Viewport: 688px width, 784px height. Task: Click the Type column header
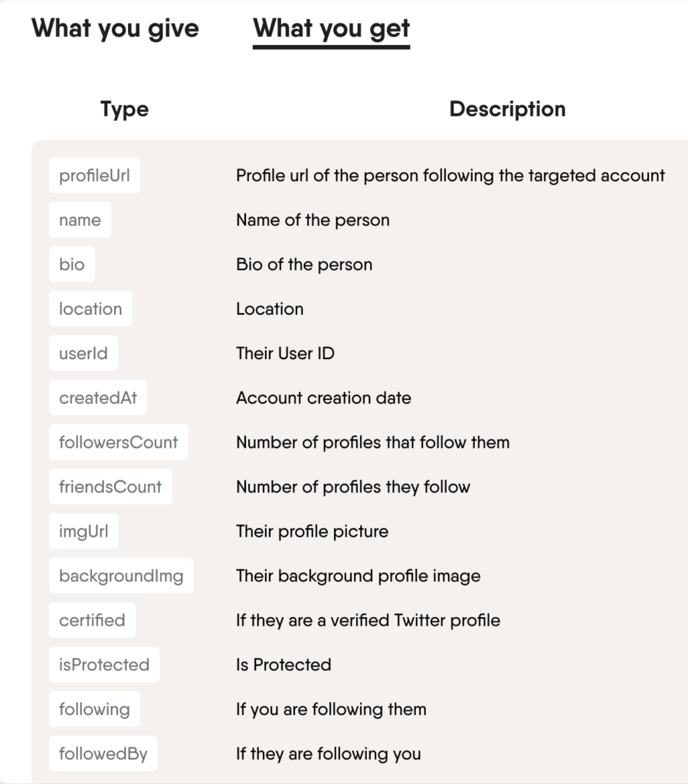pyautogui.click(x=124, y=109)
